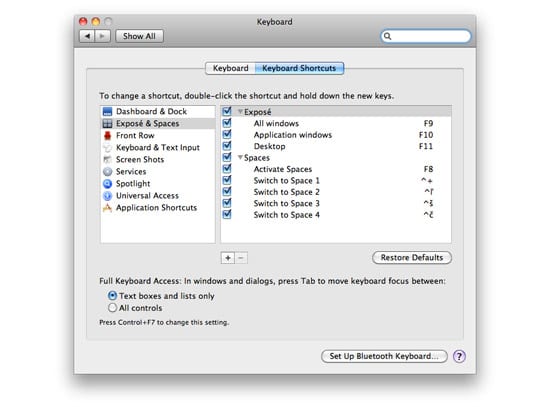550x407 pixels.
Task: Select the Switch to Space 1 row
Action: [x=336, y=180]
